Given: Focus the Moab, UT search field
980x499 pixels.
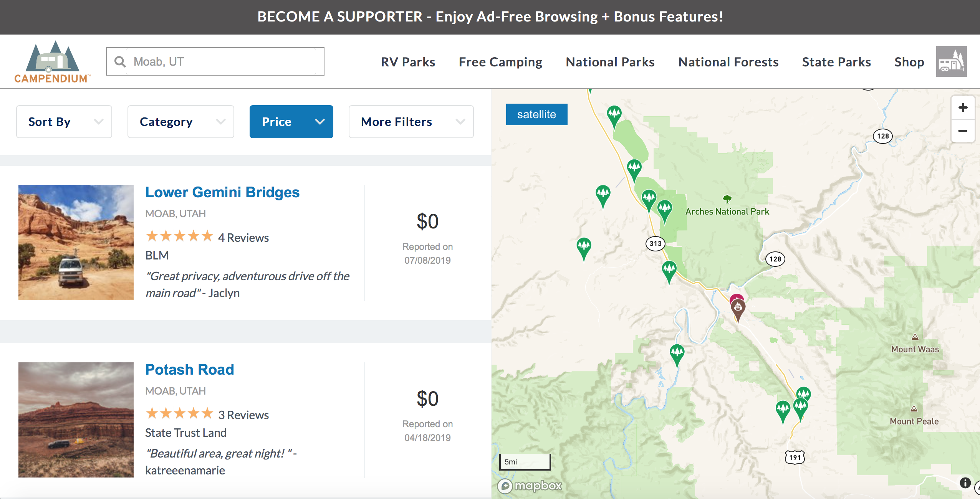Looking at the screenshot, I should click(x=215, y=61).
